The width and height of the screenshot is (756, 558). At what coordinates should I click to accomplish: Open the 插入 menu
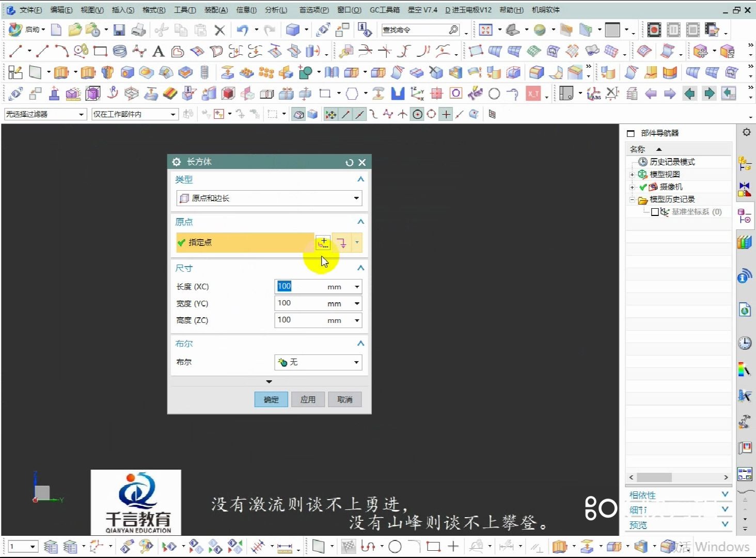click(x=122, y=9)
